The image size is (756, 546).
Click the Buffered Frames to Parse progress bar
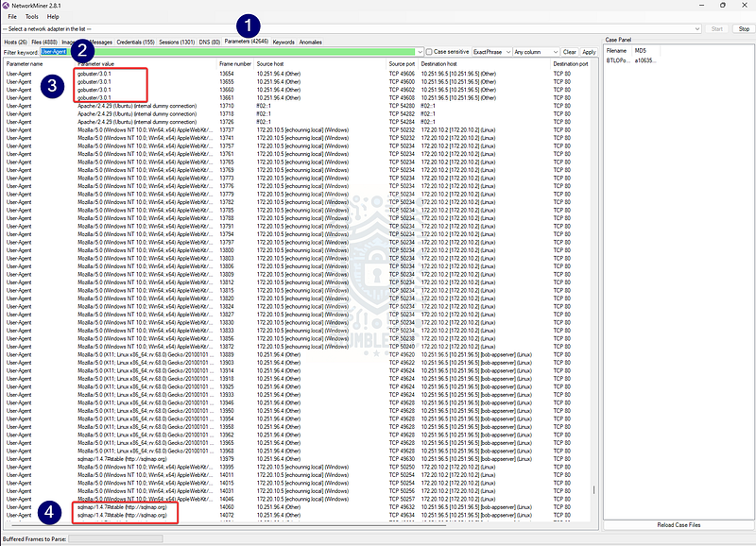(115, 538)
